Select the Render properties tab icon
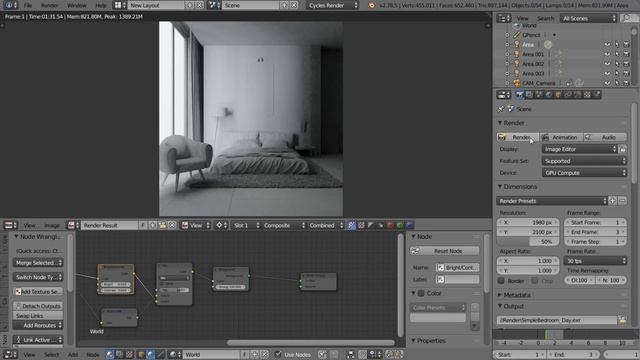Image resolution: width=640 pixels, height=360 pixels. point(519,95)
